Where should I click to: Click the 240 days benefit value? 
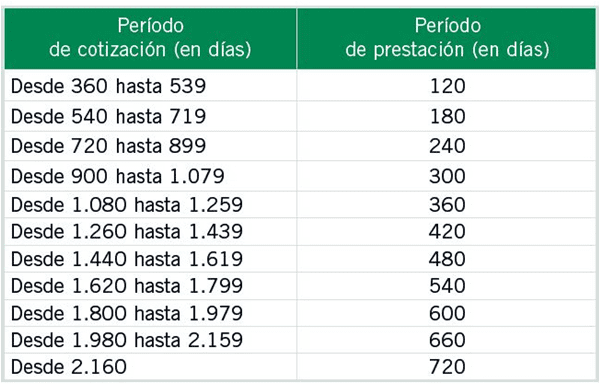point(447,146)
